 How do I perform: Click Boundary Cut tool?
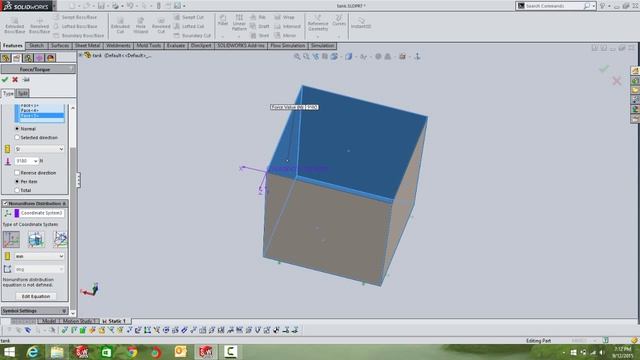coord(192,36)
